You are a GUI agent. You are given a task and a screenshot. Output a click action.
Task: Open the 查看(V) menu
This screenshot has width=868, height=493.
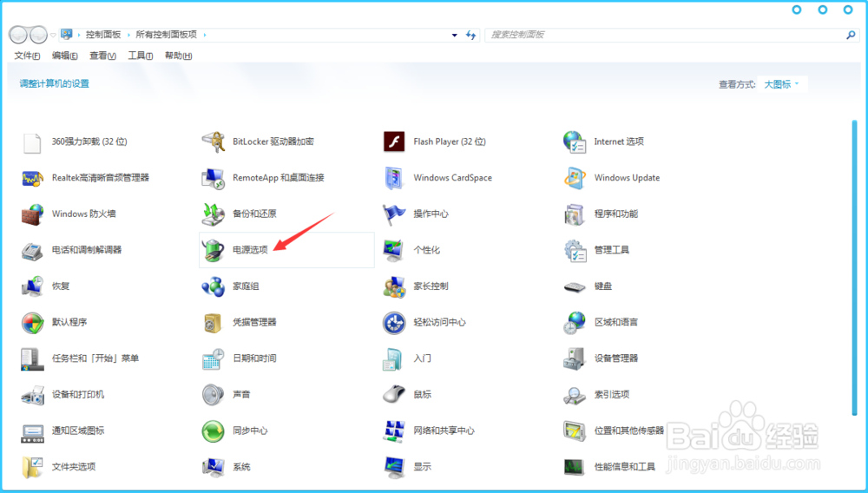click(102, 56)
